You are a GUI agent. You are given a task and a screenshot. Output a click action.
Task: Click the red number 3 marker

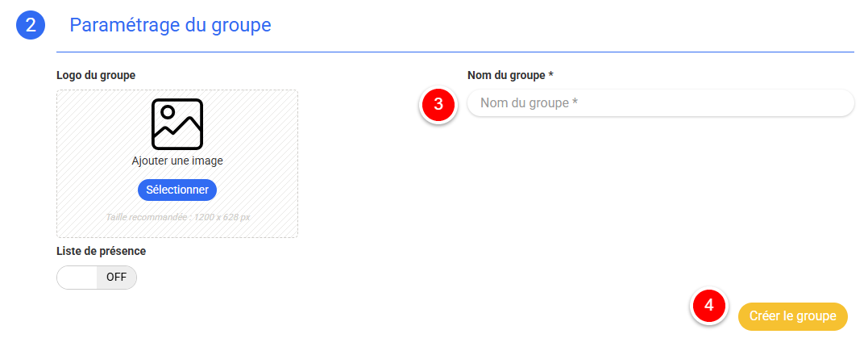click(x=438, y=104)
